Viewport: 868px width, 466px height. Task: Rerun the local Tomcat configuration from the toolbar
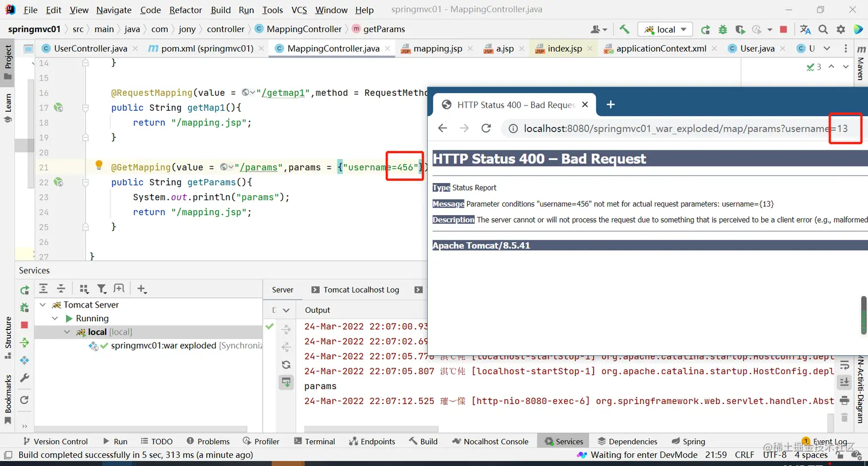tap(705, 29)
